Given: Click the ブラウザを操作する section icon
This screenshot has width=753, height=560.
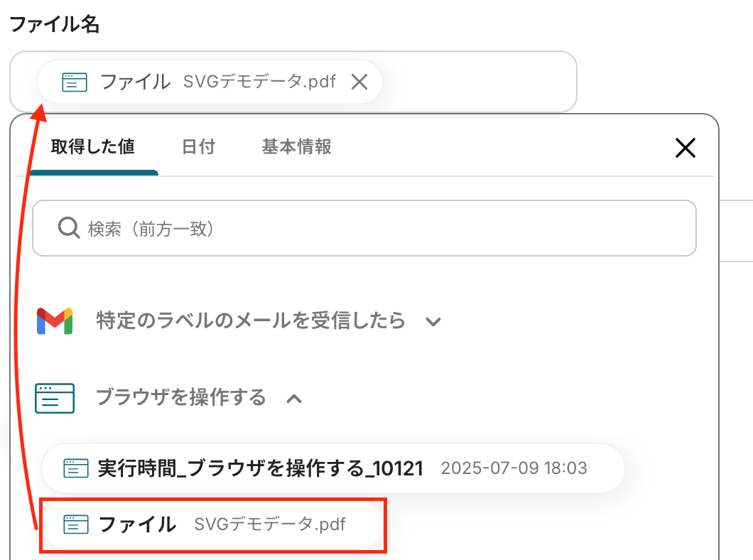Looking at the screenshot, I should pyautogui.click(x=55, y=398).
